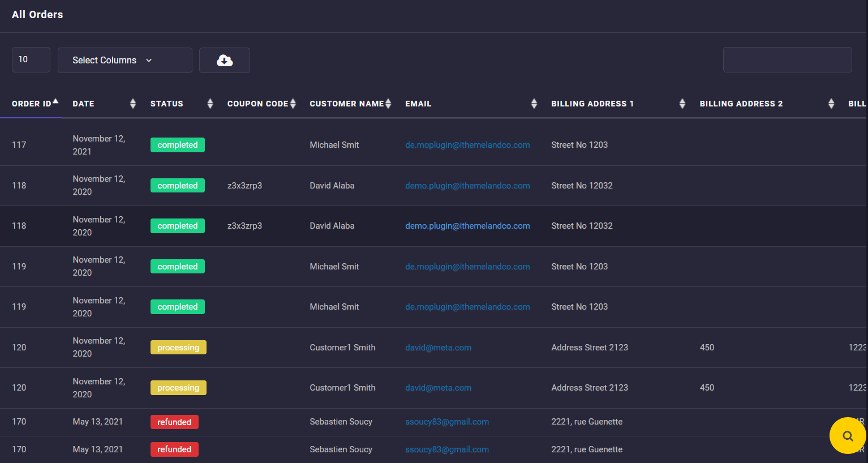Click the first refunded status badge

click(x=174, y=422)
